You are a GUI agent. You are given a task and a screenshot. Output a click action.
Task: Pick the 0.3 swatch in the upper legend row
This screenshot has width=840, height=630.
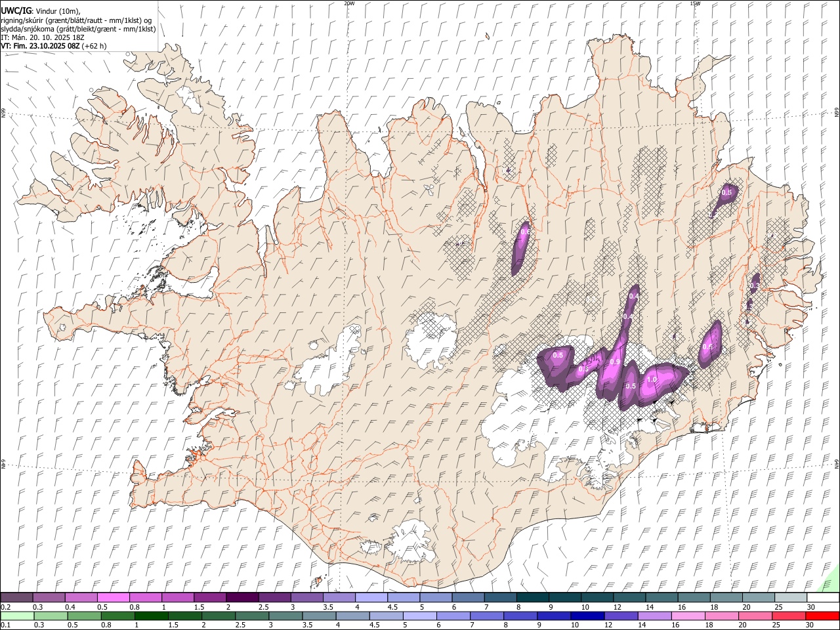click(49, 598)
